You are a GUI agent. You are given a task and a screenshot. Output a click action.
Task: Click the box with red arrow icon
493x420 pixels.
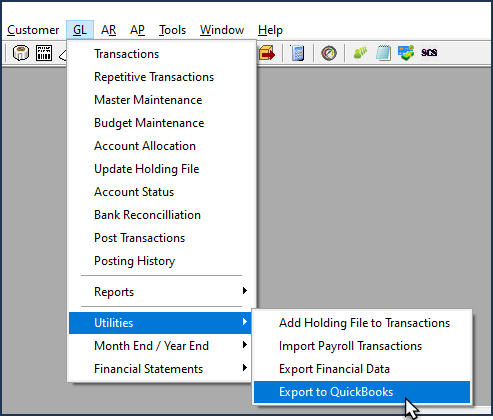[x=267, y=53]
